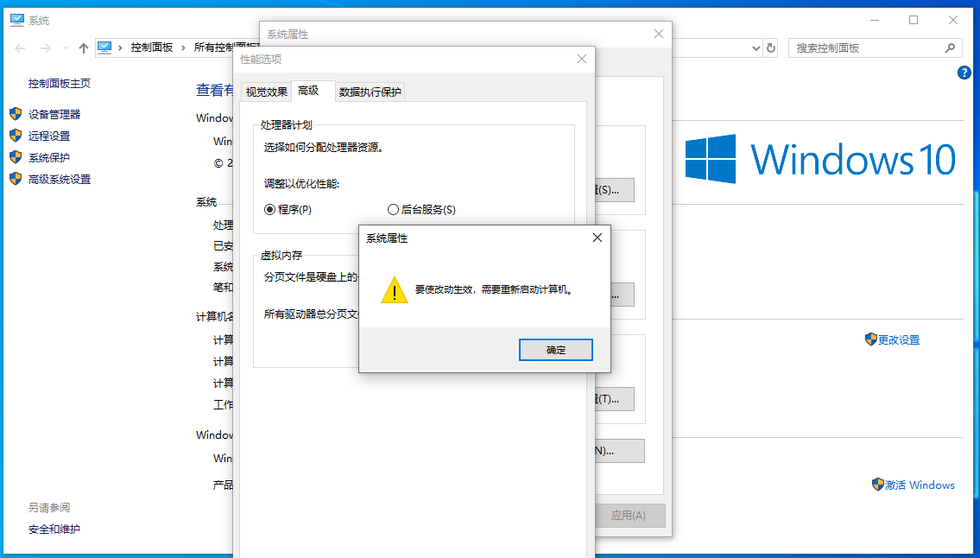Image resolution: width=980 pixels, height=558 pixels.
Task: Switch to the 视觉效果 tab
Action: pos(266,92)
